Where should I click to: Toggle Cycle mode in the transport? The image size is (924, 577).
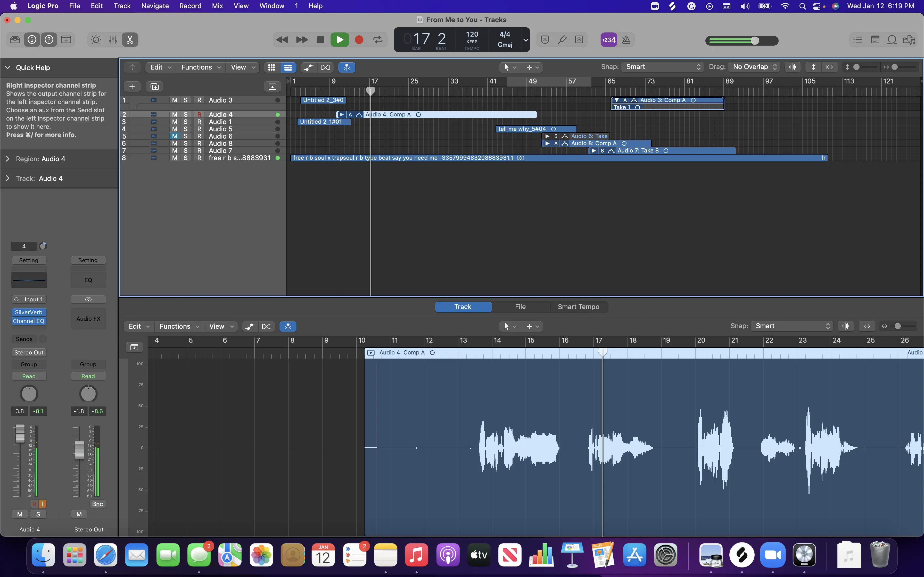(x=378, y=40)
